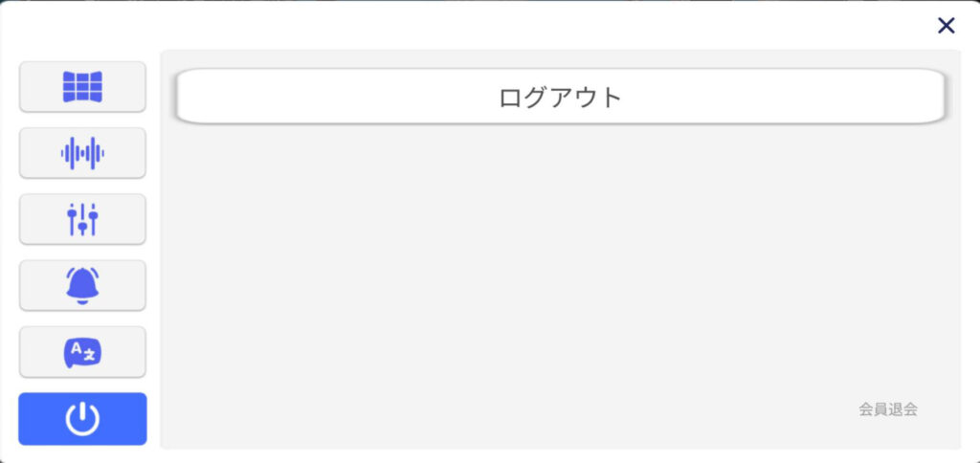This screenshot has height=463, width=980.
Task: Open the grid layout settings tab
Action: [82, 87]
